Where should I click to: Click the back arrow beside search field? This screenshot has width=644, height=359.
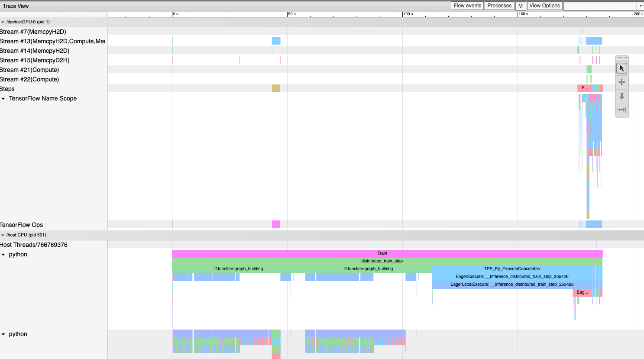pyautogui.click(x=641, y=6)
